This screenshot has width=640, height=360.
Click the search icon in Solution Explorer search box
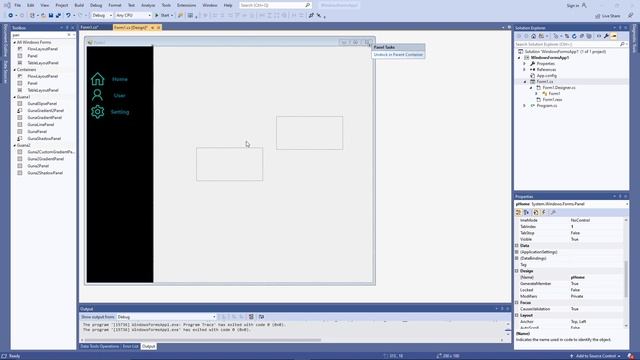click(x=622, y=44)
